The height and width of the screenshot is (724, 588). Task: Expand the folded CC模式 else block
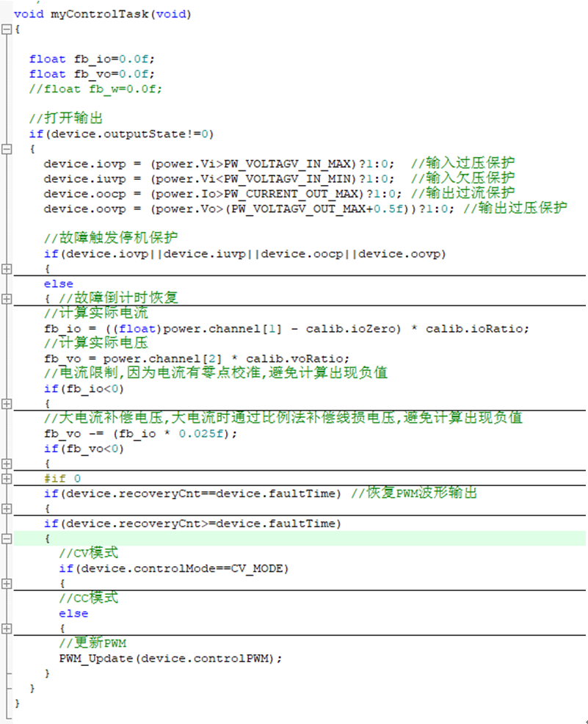pyautogui.click(x=7, y=629)
